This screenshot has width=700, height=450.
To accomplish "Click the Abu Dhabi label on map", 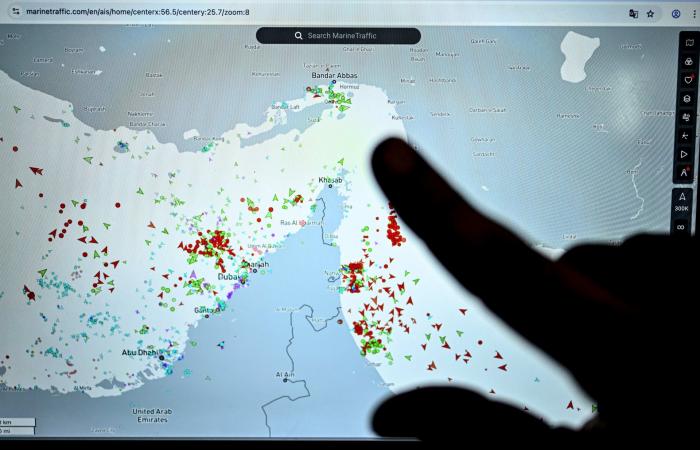I will (x=140, y=352).
